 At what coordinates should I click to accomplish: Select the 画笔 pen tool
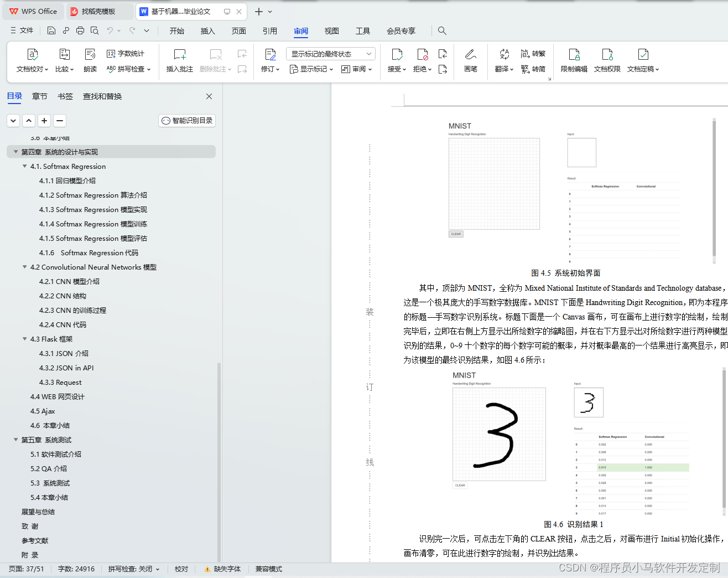(471, 61)
